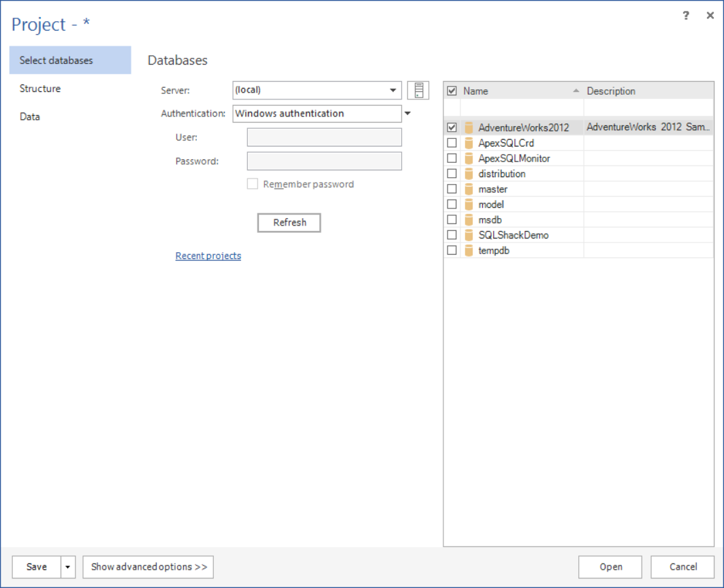Switch to the Structure tab
Image resolution: width=724 pixels, height=588 pixels.
(x=40, y=89)
